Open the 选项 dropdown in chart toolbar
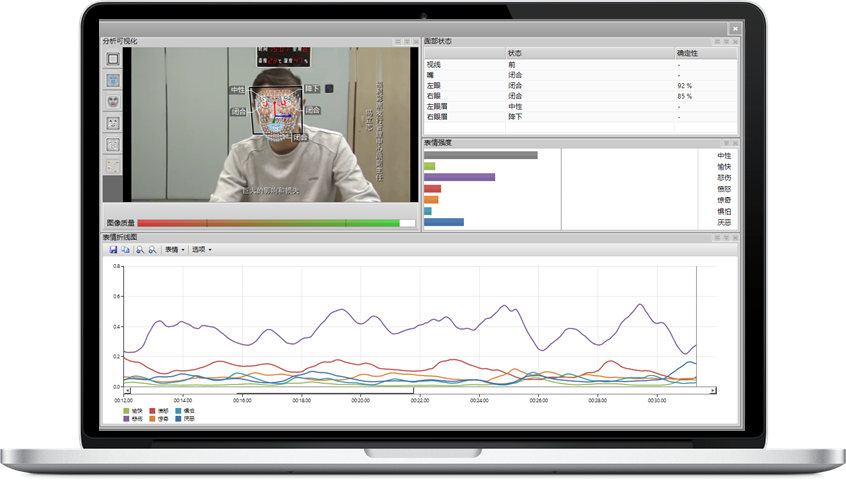 pyautogui.click(x=201, y=249)
